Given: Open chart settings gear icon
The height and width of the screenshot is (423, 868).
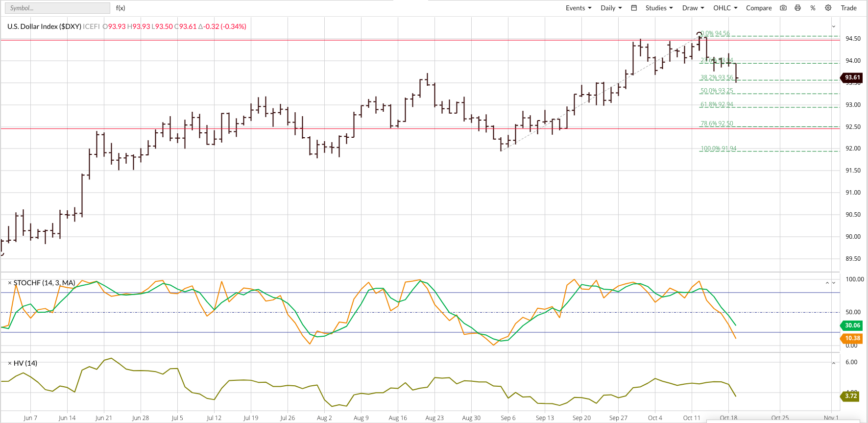Looking at the screenshot, I should [x=828, y=8].
